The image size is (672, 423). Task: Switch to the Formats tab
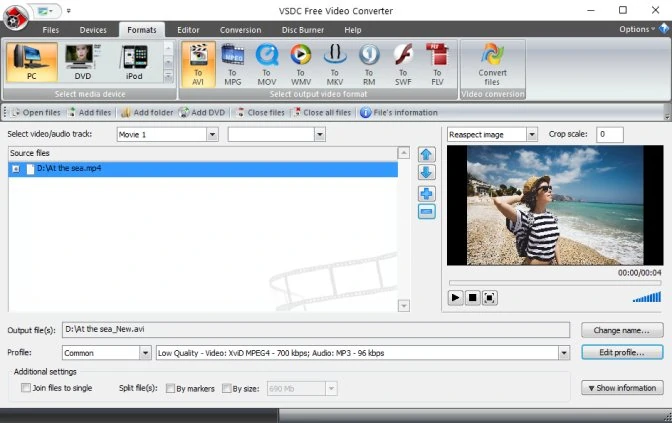pyautogui.click(x=142, y=30)
